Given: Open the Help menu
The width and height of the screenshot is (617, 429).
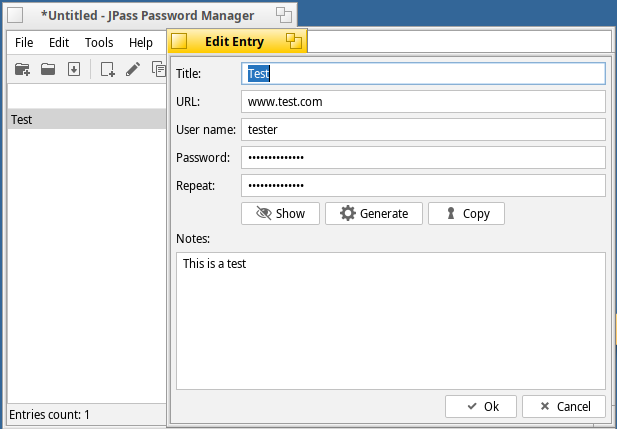Looking at the screenshot, I should 141,43.
